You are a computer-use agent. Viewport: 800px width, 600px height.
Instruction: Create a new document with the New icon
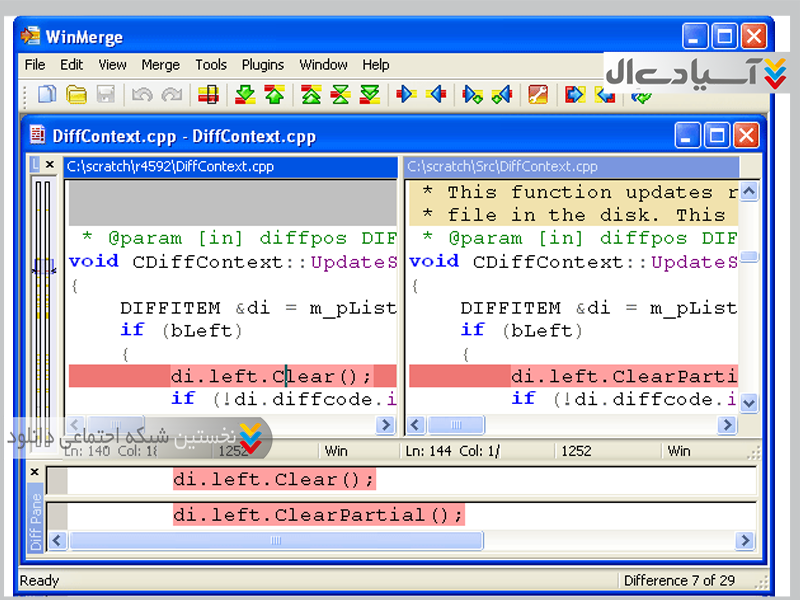pos(46,95)
